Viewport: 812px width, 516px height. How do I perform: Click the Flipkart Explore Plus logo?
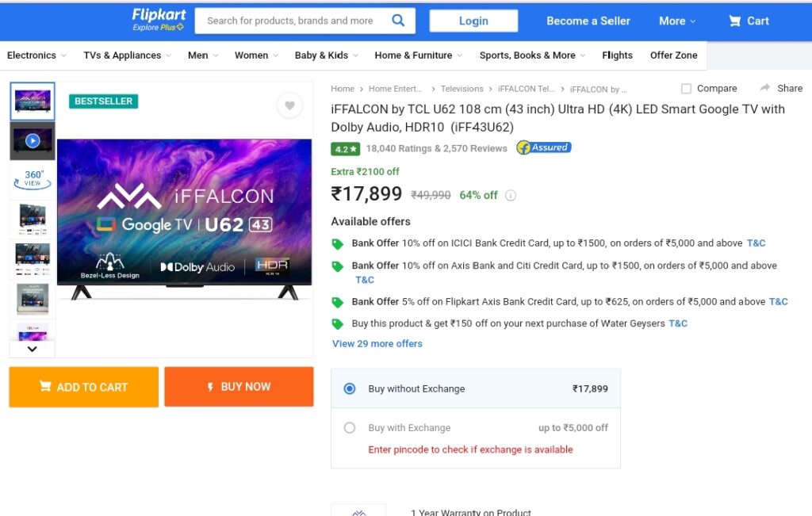click(x=159, y=20)
